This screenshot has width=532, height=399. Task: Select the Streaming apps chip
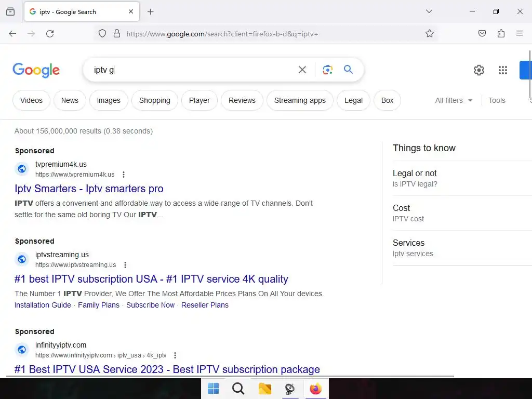point(300,100)
